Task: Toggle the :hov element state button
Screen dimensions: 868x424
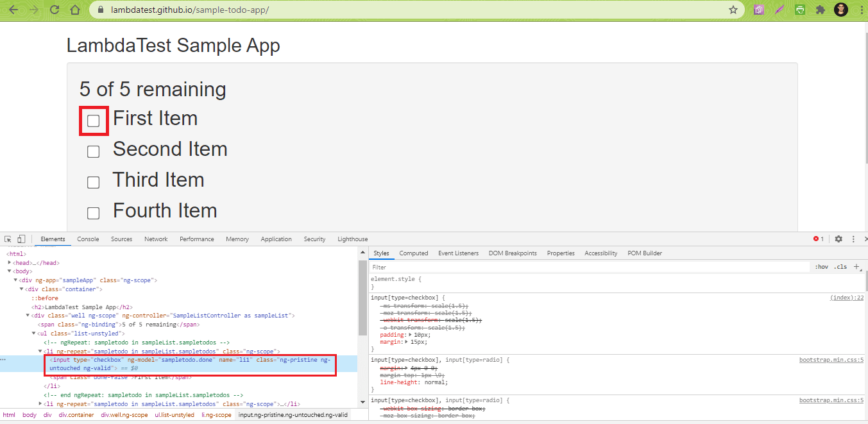Action: [821, 267]
